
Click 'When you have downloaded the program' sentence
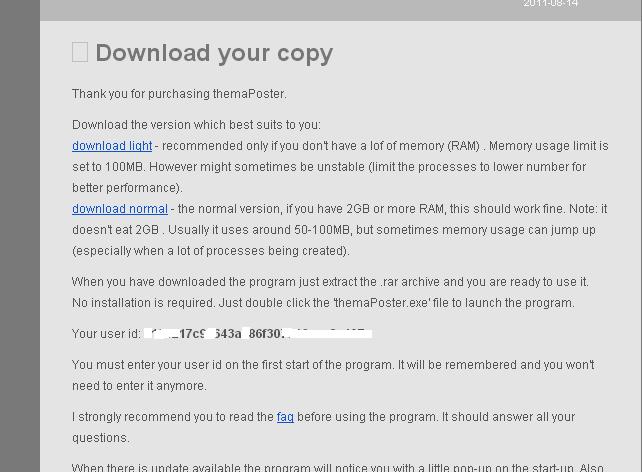point(330,282)
